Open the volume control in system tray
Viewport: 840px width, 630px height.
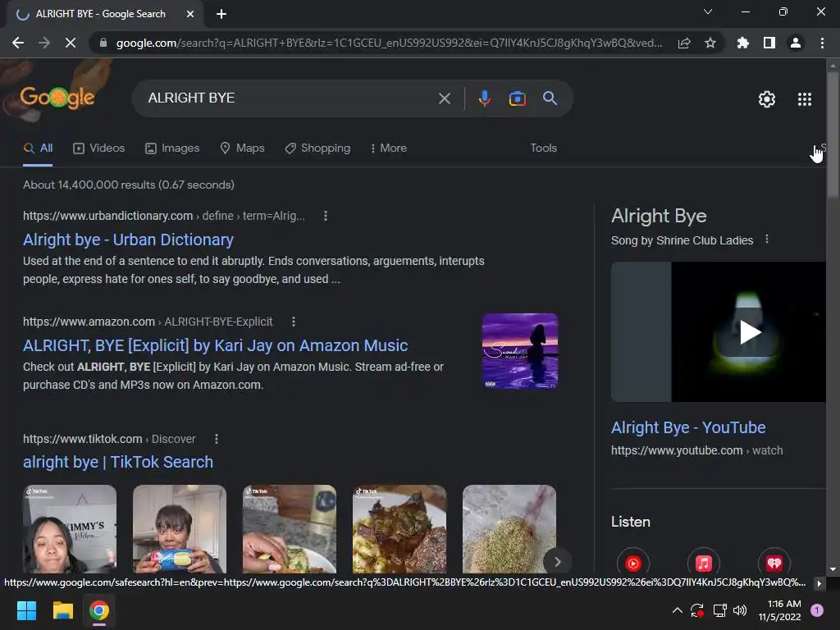point(740,610)
